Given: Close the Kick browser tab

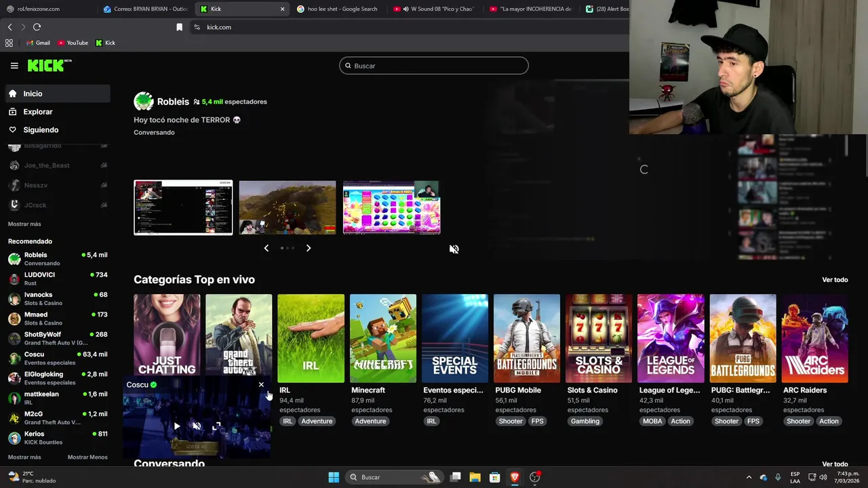Looking at the screenshot, I should [282, 9].
